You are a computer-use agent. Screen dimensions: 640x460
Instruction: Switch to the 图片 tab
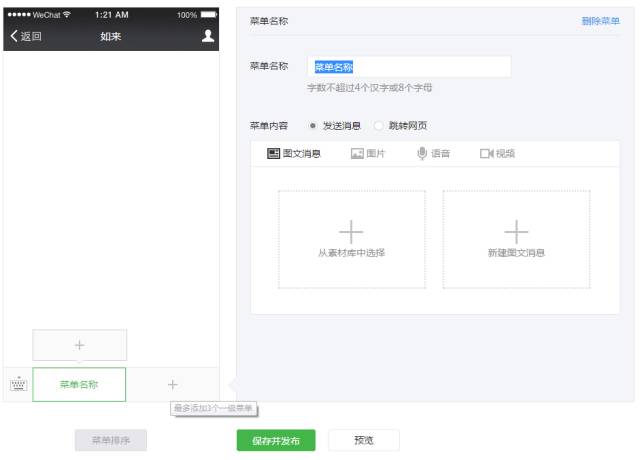tap(368, 153)
